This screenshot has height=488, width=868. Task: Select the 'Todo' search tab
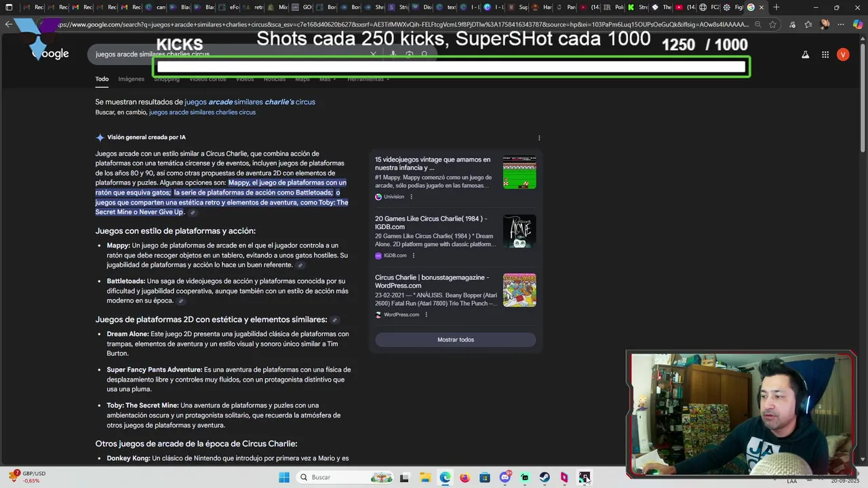pos(102,79)
